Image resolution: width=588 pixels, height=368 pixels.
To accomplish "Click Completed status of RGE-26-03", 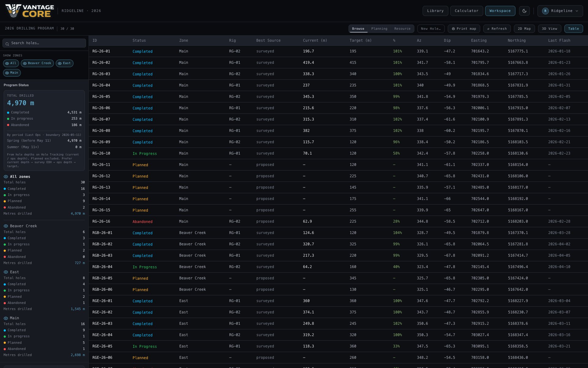I will tap(142, 324).
